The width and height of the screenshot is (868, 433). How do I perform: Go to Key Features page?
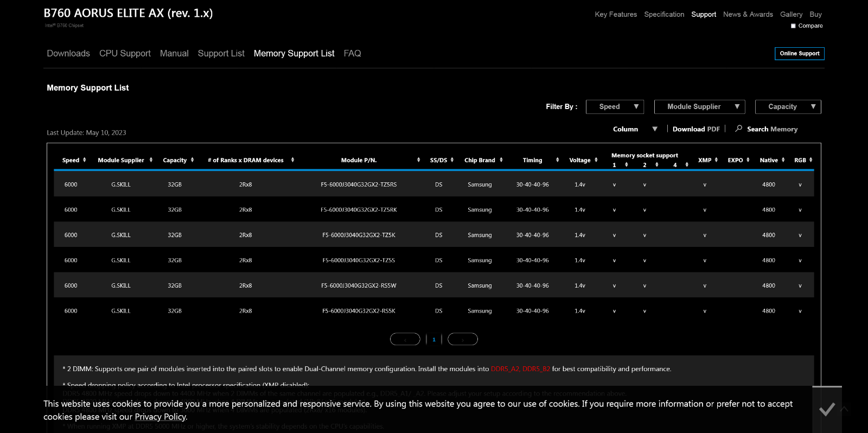616,15
